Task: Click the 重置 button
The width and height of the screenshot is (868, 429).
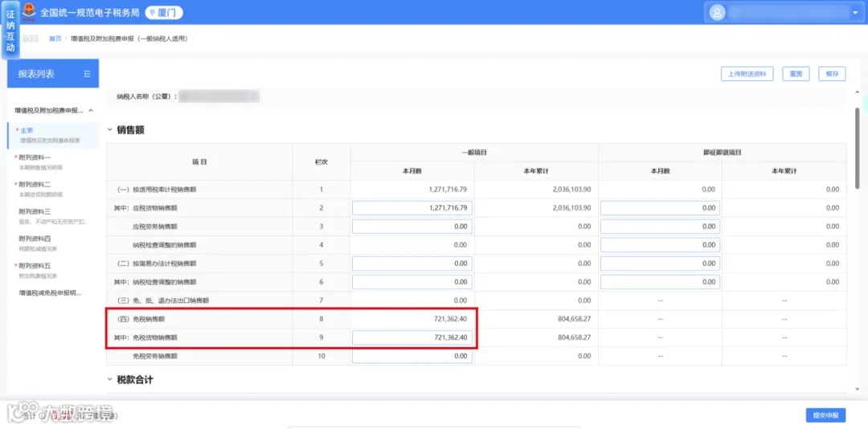Action: click(796, 74)
